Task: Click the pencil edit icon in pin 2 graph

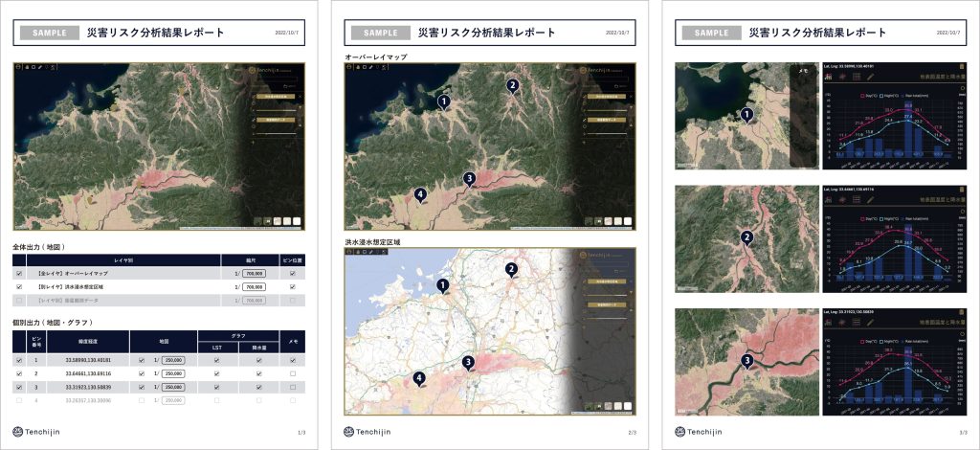Action: point(871,199)
